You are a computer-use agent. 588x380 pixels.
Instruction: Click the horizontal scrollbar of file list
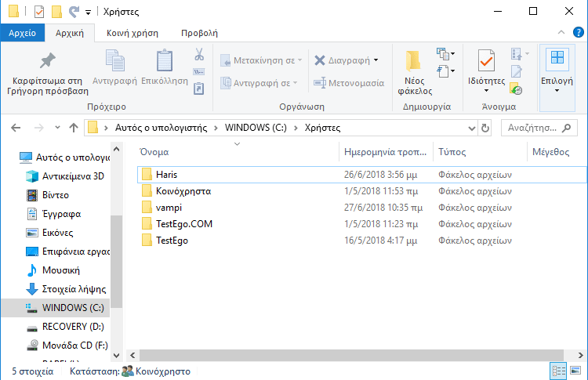click(x=351, y=355)
